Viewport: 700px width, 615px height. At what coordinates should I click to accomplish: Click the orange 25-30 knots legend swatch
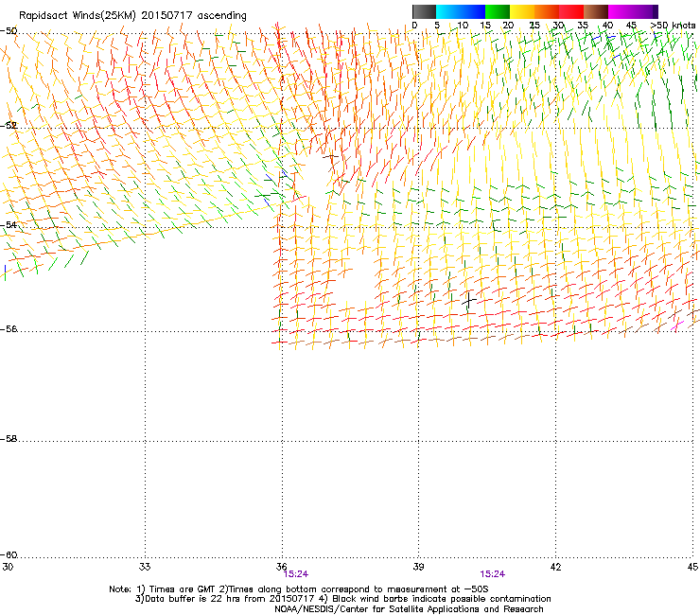[547, 11]
